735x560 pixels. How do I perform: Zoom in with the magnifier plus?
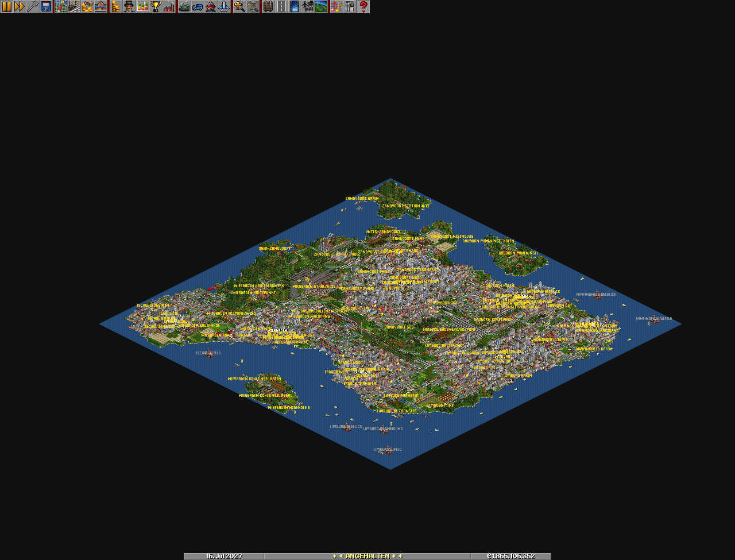point(239,7)
